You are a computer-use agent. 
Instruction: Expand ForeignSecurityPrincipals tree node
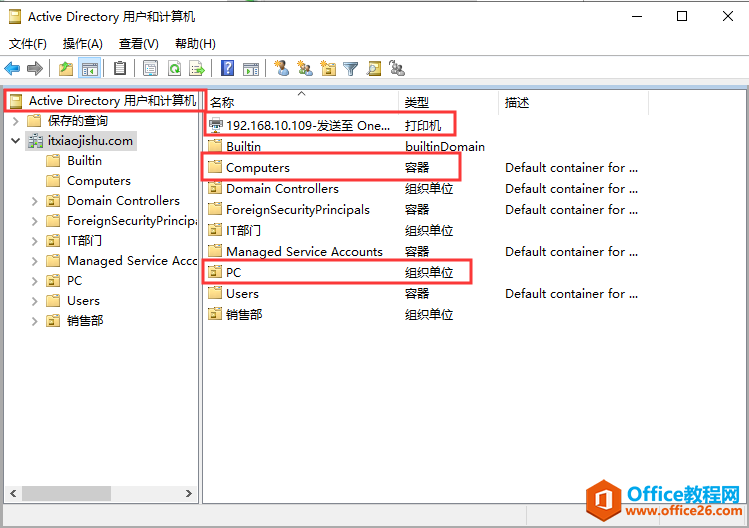click(34, 221)
